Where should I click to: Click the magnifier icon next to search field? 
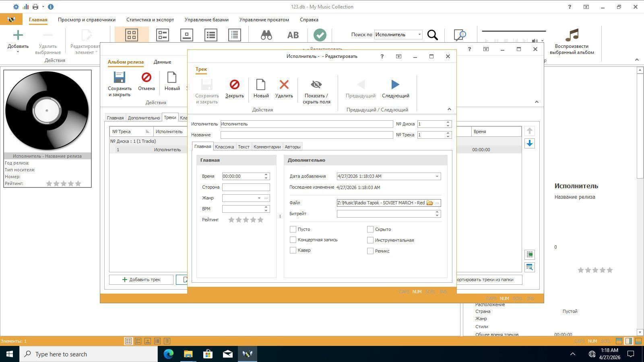pyautogui.click(x=432, y=35)
